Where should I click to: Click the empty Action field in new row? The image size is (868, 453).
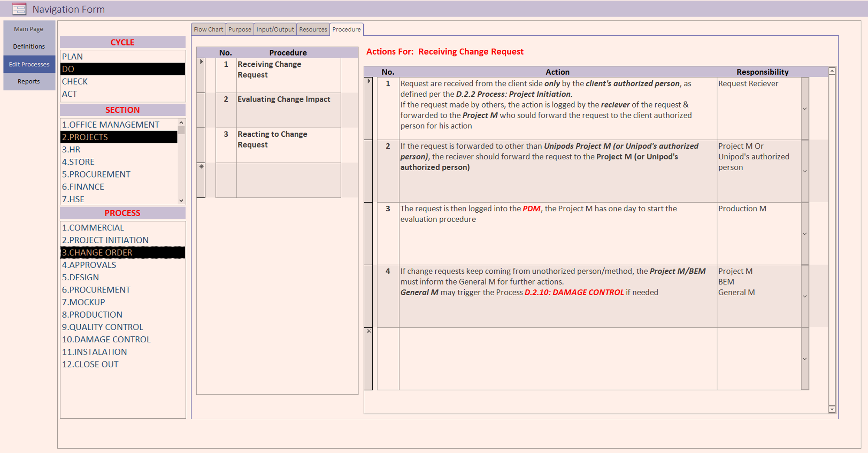557,358
